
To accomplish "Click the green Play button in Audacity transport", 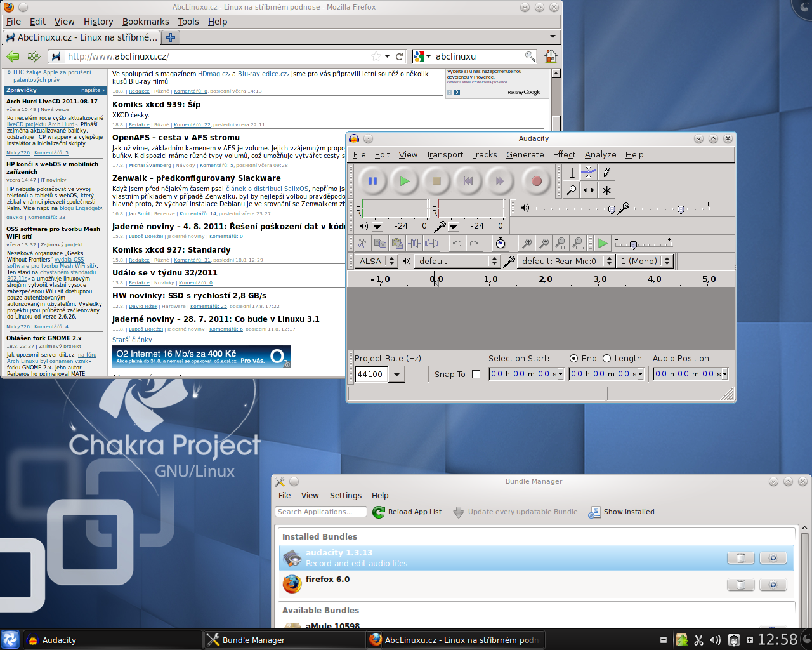I will pos(404,181).
